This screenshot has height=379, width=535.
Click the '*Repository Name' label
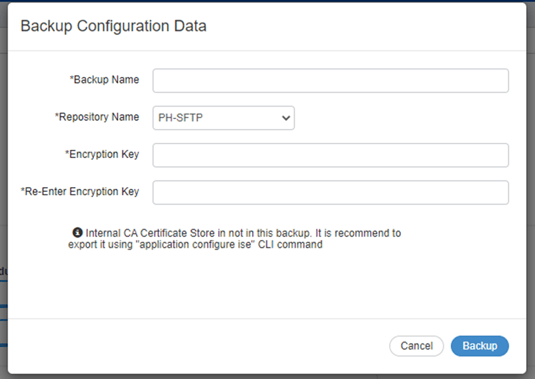click(x=97, y=117)
